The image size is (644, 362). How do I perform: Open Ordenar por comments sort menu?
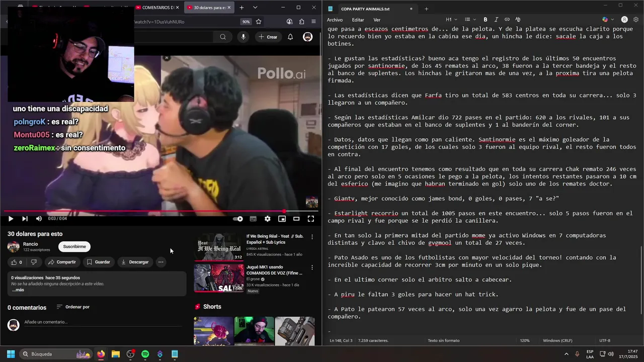[73, 307]
